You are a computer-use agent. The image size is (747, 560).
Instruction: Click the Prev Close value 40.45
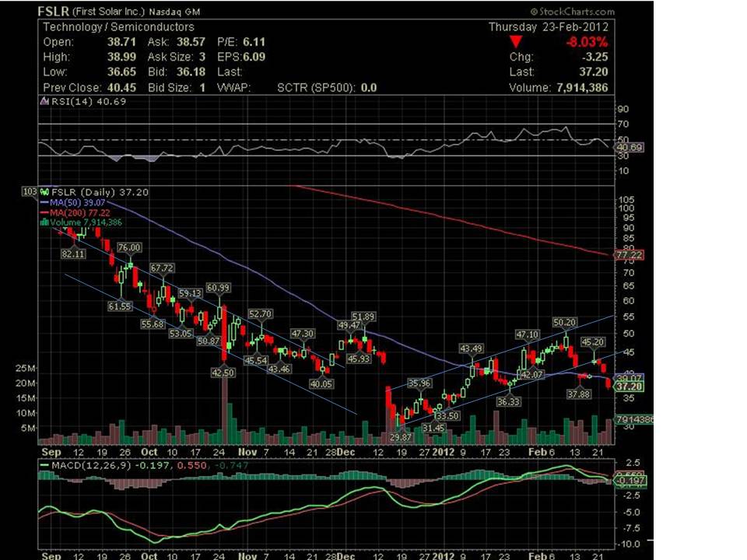click(x=121, y=88)
